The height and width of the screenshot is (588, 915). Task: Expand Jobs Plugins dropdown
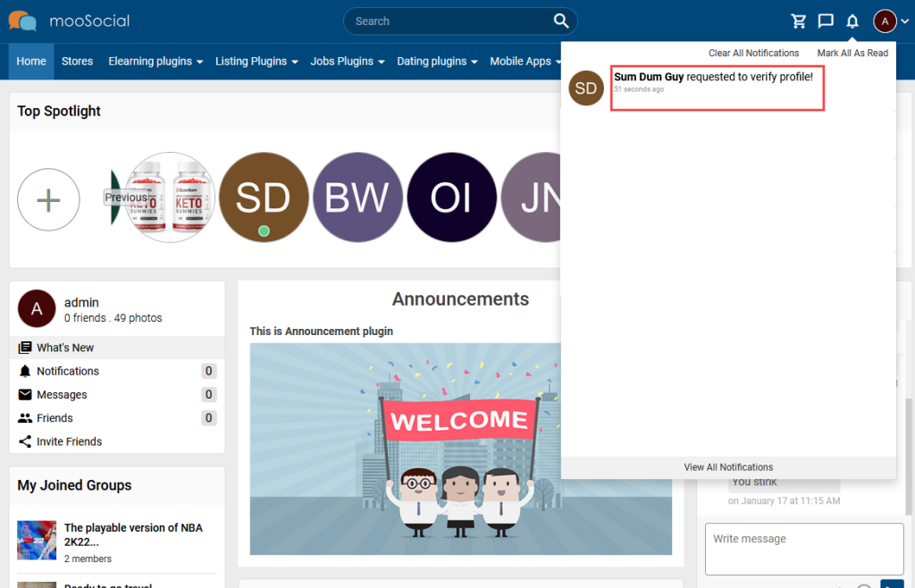coord(348,62)
